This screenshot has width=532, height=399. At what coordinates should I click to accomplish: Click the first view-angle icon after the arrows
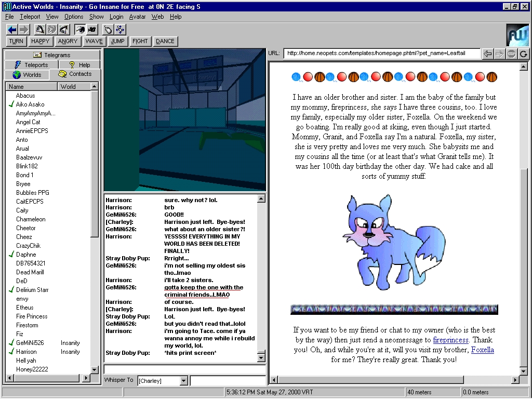click(40, 30)
